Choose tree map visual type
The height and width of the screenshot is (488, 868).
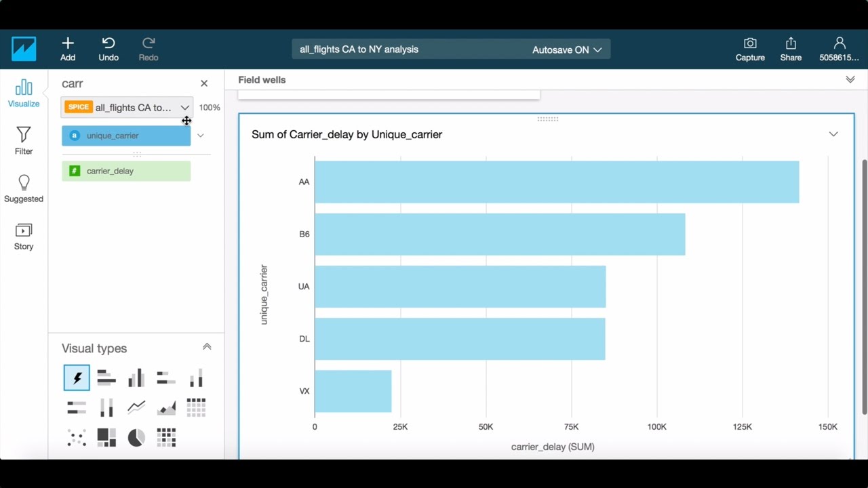point(106,437)
